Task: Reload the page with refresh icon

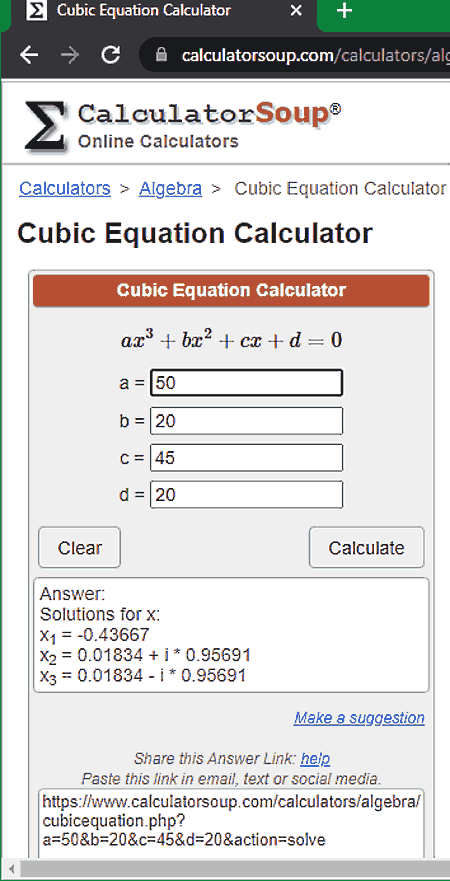Action: pos(111,55)
